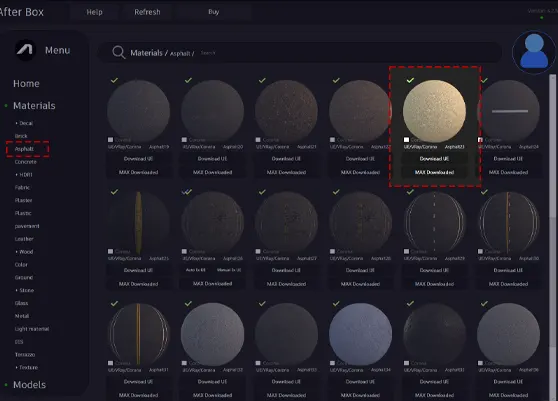Viewport: 558px width, 401px height.
Task: Open the Asphalt30 orange-line sphere thumbnail
Action: click(x=508, y=222)
